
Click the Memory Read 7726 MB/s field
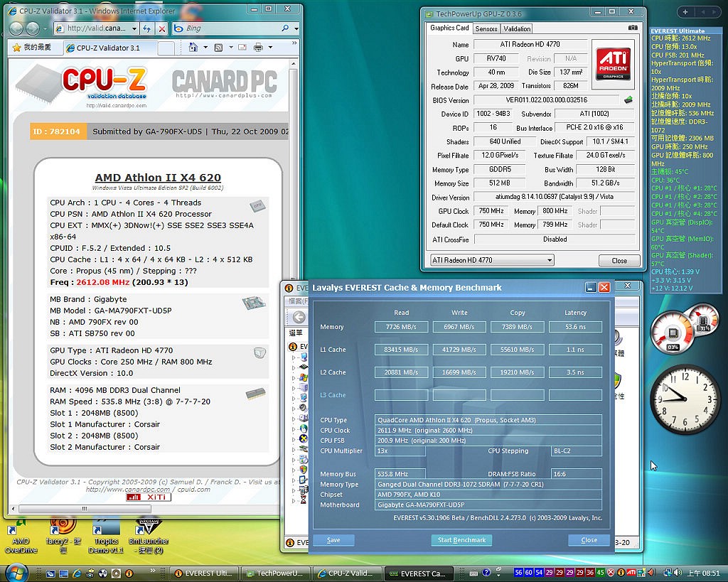[401, 327]
